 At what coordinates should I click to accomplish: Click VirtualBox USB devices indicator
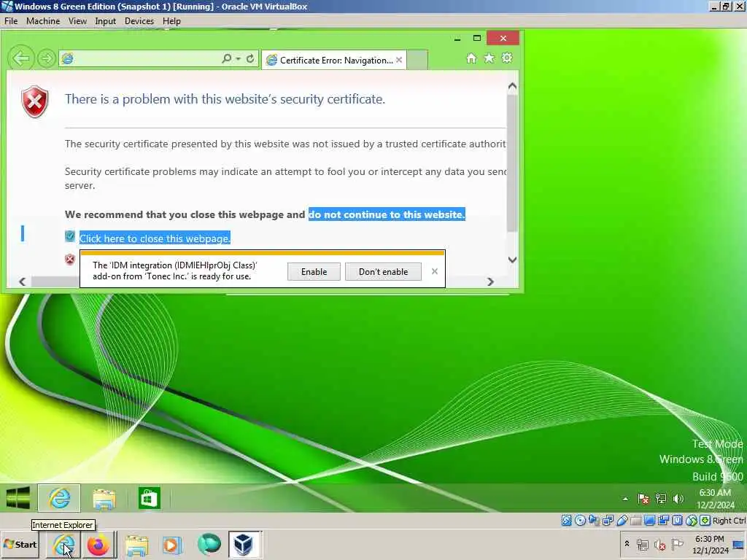[622, 521]
